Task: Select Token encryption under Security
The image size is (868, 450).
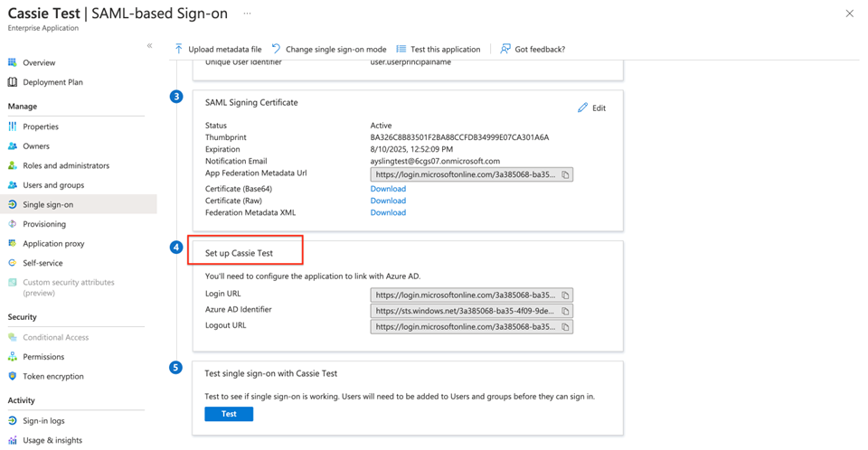Action: click(x=53, y=377)
